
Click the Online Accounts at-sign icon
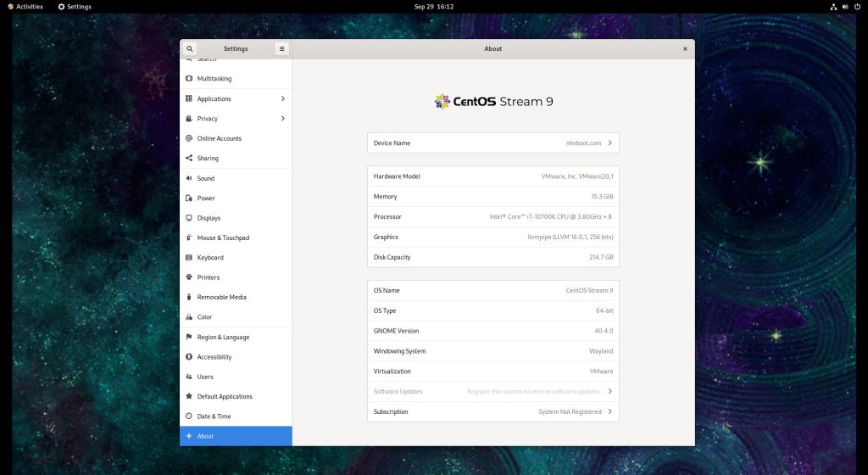click(189, 138)
